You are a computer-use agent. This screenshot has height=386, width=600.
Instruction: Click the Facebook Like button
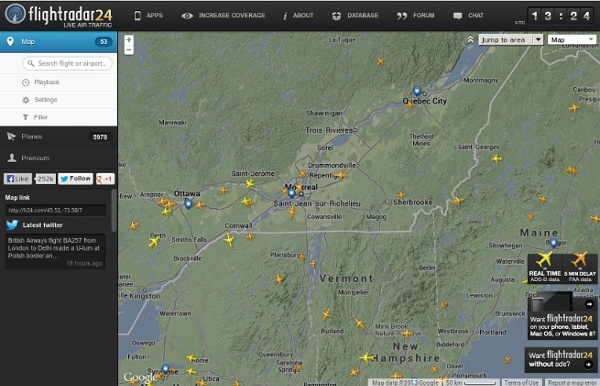coord(18,179)
